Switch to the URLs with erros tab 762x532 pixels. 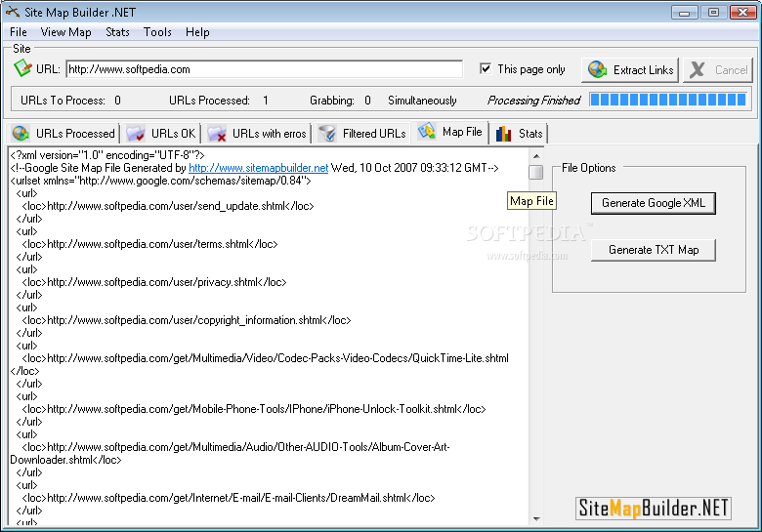[x=257, y=133]
